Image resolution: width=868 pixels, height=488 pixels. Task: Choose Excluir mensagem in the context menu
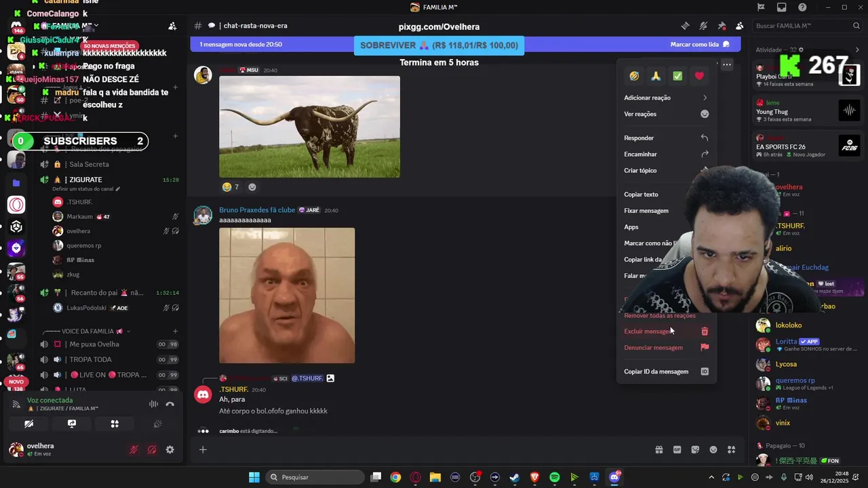point(667,331)
